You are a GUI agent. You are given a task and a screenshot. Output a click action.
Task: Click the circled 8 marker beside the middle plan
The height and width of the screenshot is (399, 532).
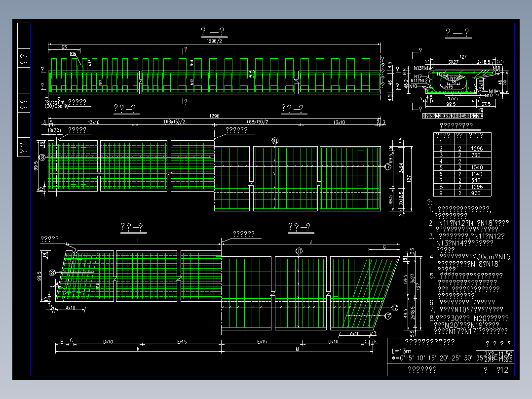pyautogui.click(x=42, y=157)
